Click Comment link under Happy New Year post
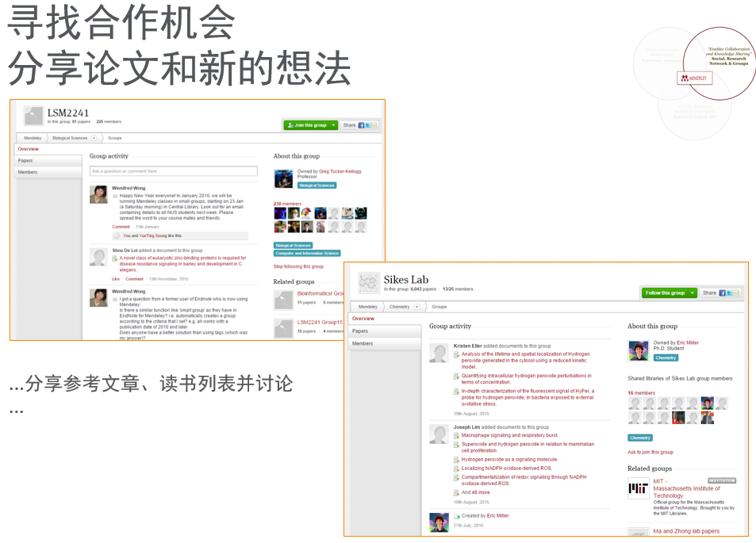 [121, 227]
